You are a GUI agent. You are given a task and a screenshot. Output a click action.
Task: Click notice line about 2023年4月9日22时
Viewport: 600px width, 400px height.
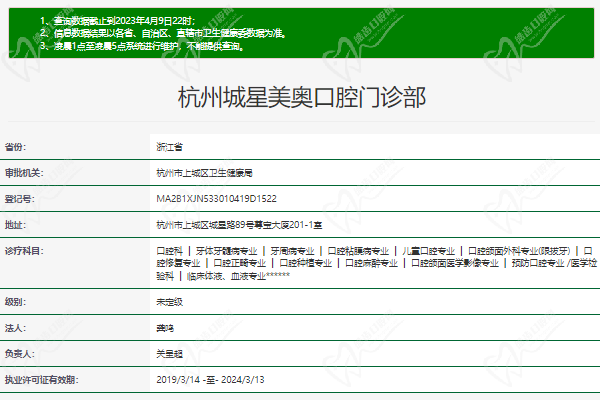coord(118,21)
